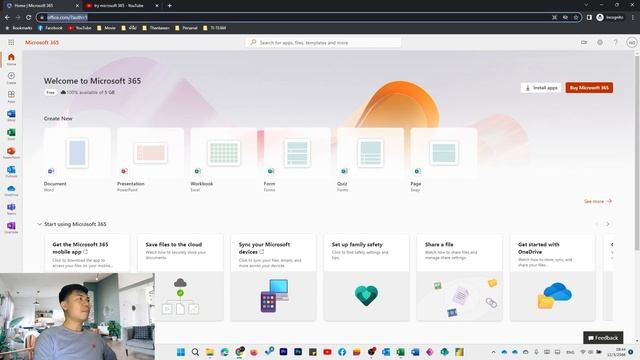Open Get the Microsoft 365 mobile app card
The width and height of the screenshot is (640, 360).
87,253
